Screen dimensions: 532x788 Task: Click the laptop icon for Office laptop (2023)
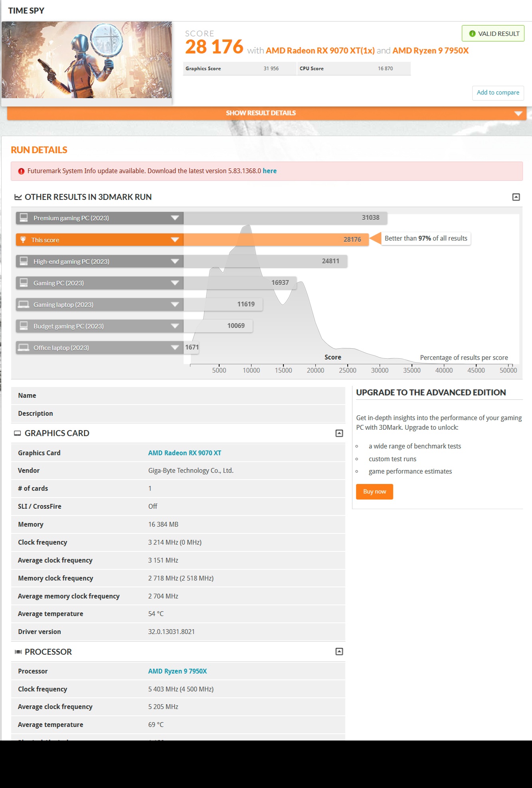[x=24, y=348]
